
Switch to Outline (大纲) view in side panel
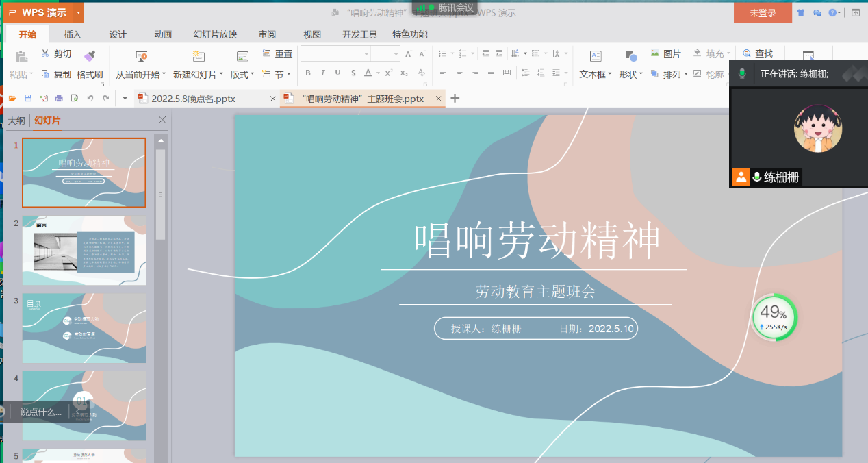click(x=16, y=121)
